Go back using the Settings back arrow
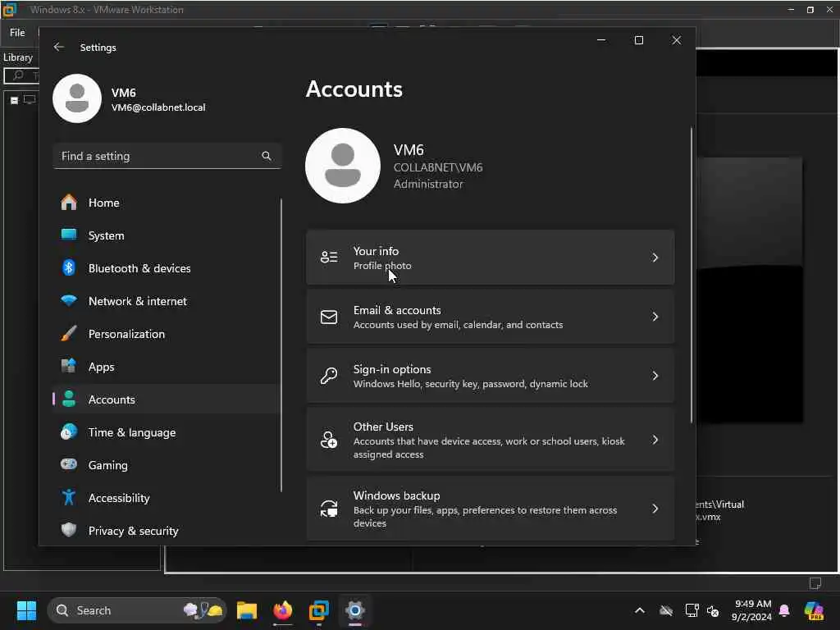 pyautogui.click(x=59, y=47)
